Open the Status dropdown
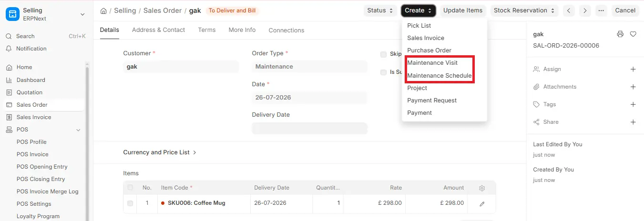 tap(380, 10)
